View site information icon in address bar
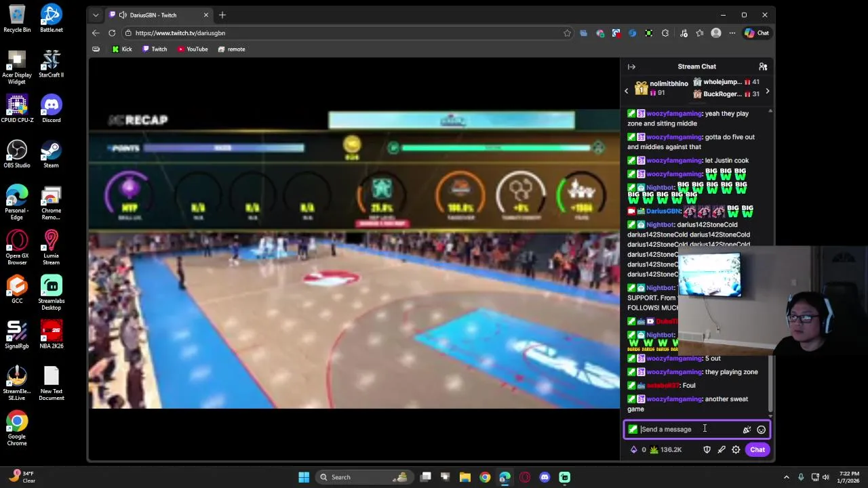This screenshot has height=488, width=868. coord(128,33)
